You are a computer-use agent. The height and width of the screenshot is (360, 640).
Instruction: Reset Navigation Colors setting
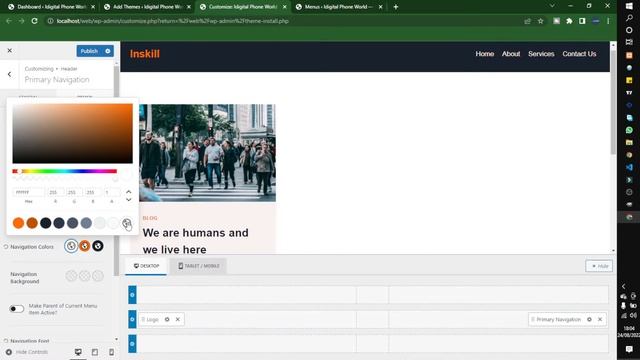click(x=6, y=247)
